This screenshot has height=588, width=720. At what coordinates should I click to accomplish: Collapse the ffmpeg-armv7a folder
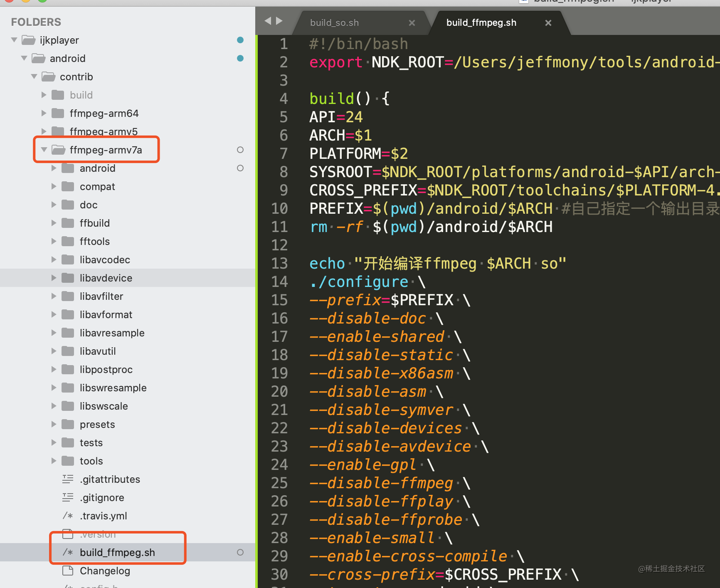pos(44,150)
